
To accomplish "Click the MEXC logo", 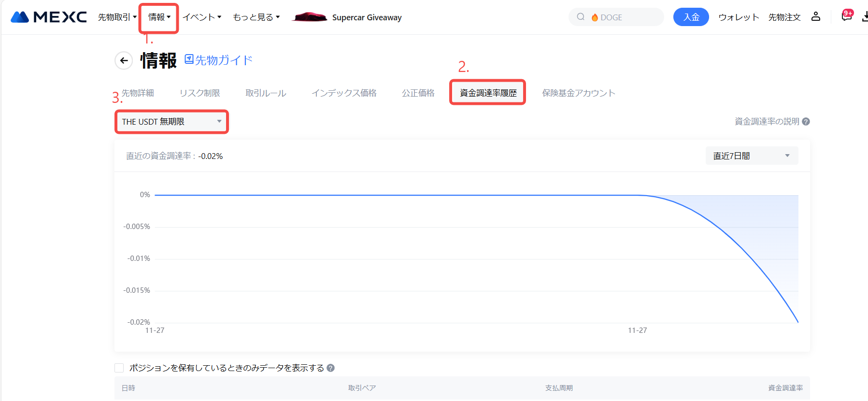I will 48,17.
